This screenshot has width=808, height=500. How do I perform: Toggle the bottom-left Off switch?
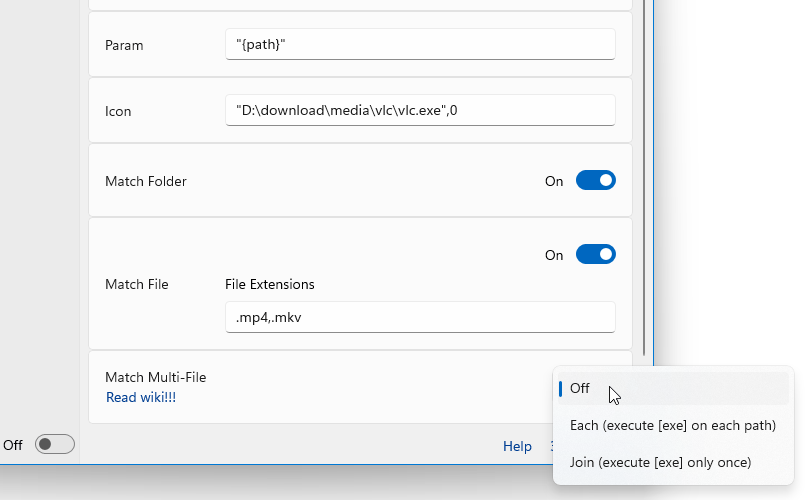pyautogui.click(x=55, y=444)
